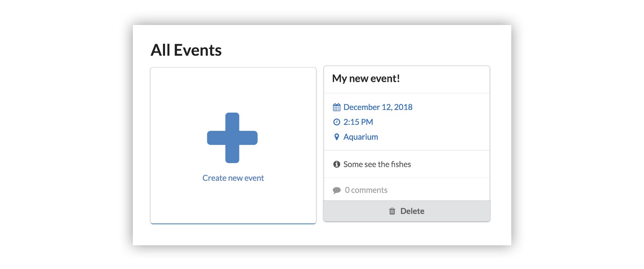The width and height of the screenshot is (644, 269).
Task: Click the trash can icon
Action: (x=392, y=211)
